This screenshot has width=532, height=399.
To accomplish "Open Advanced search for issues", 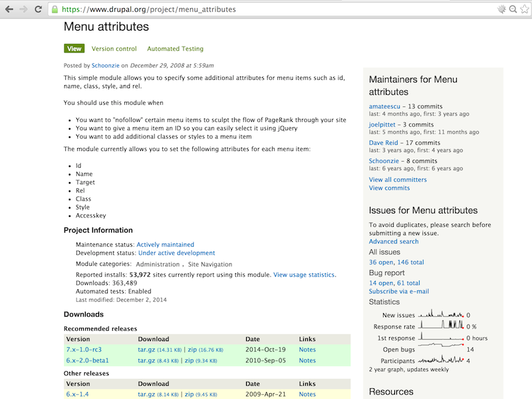I will point(394,241).
